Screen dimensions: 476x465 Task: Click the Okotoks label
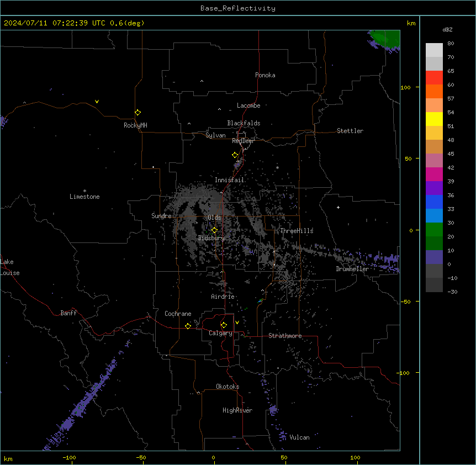228,387
